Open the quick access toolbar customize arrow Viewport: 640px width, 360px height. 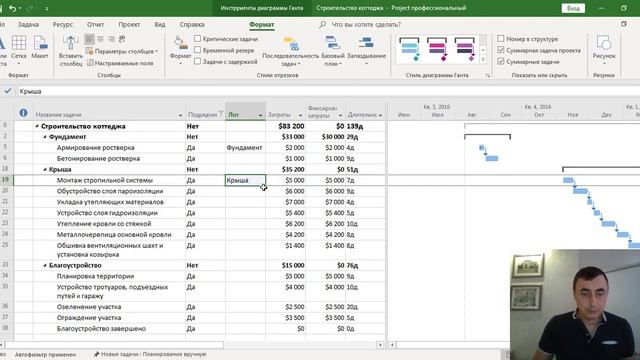47,8
